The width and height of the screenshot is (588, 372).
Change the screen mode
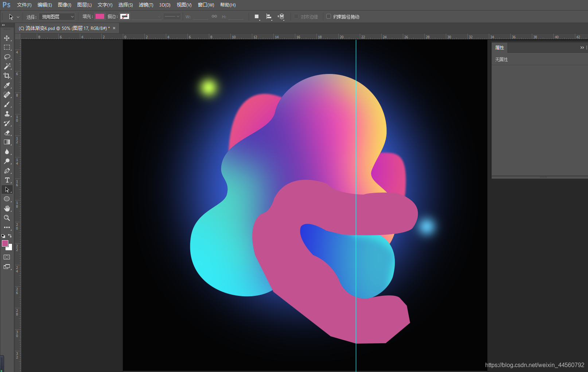click(7, 267)
